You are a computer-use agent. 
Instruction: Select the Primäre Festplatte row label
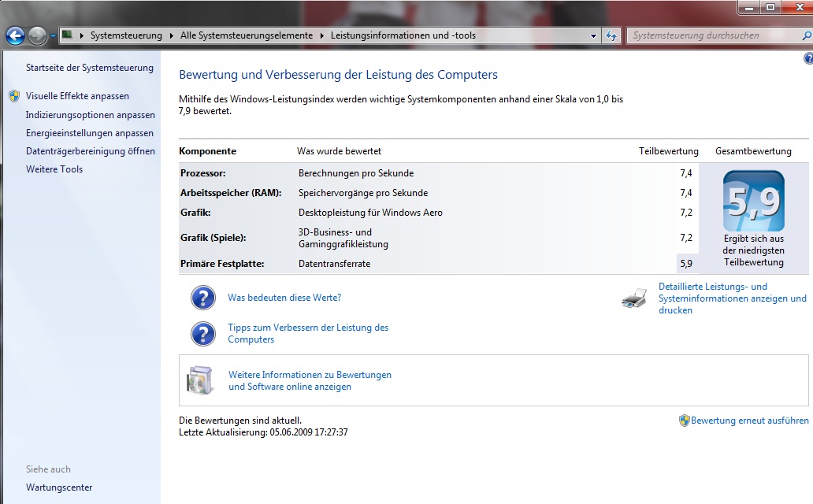point(222,263)
